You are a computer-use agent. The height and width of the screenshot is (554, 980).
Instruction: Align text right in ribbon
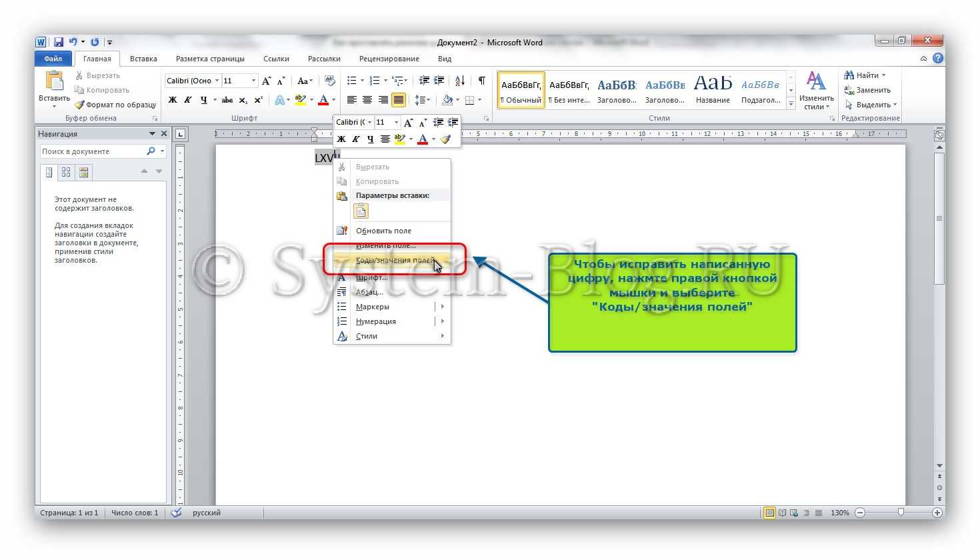383,100
